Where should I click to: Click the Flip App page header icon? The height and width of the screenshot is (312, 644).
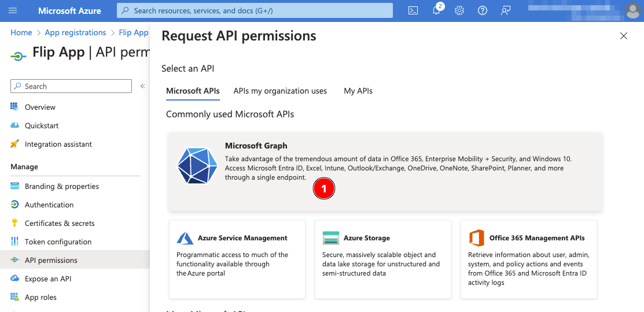19,57
